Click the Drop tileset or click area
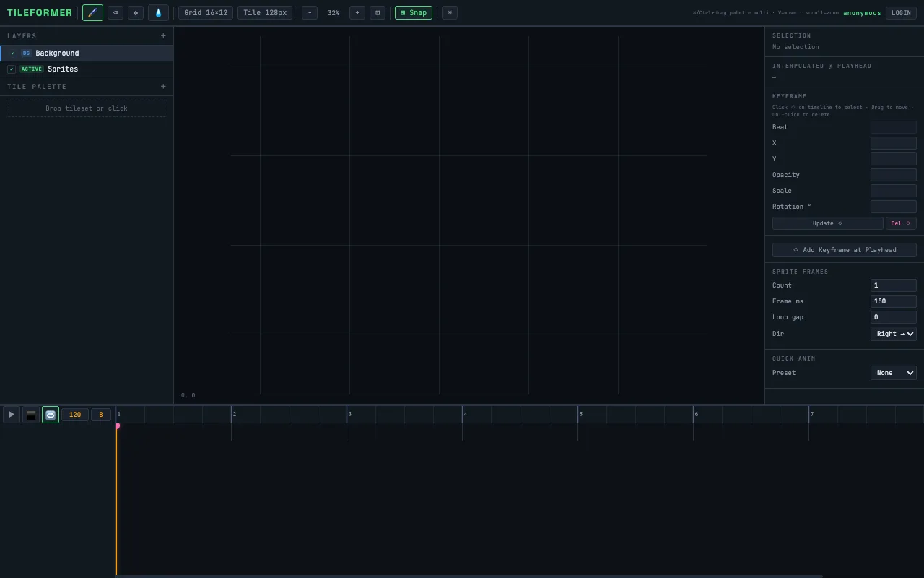Screen dimensions: 924x578 (x=87, y=108)
